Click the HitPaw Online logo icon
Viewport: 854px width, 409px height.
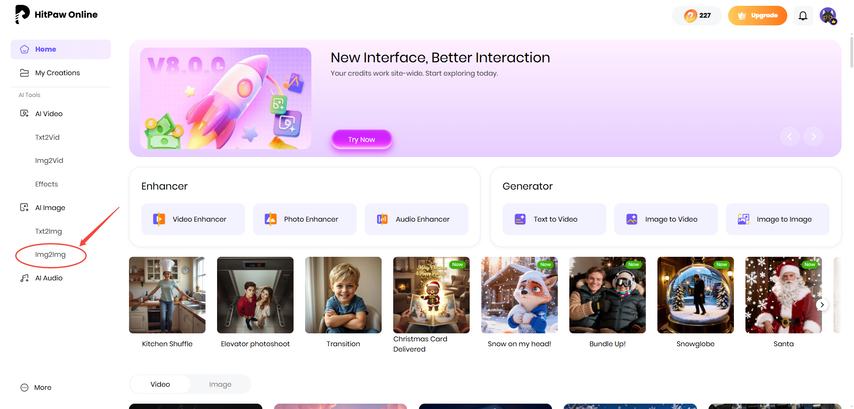click(23, 16)
